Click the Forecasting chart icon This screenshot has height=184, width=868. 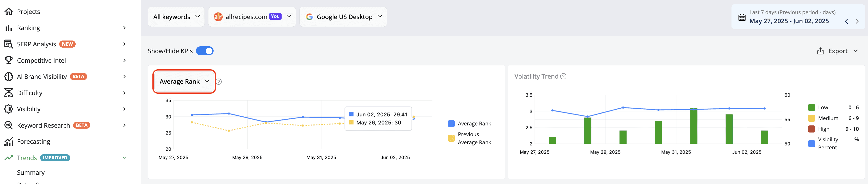[x=8, y=142]
